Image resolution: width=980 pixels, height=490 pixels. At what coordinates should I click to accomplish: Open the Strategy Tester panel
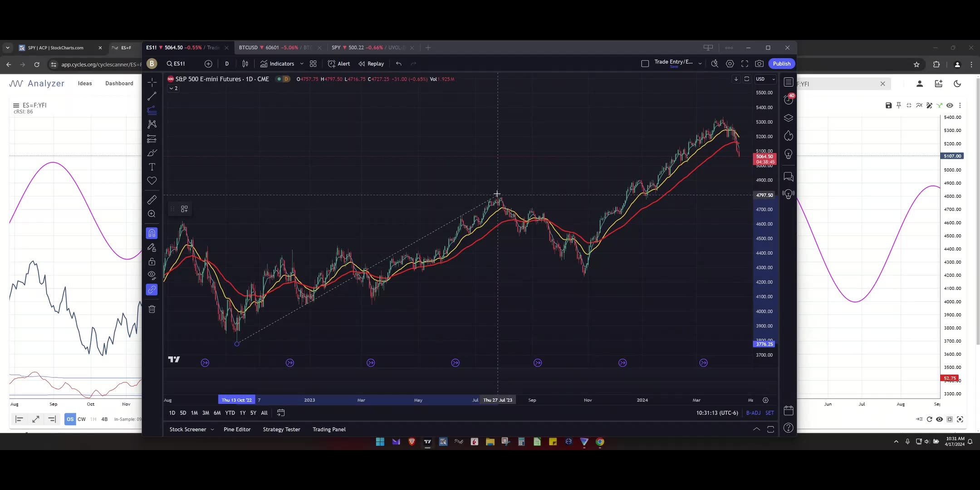[x=281, y=429]
